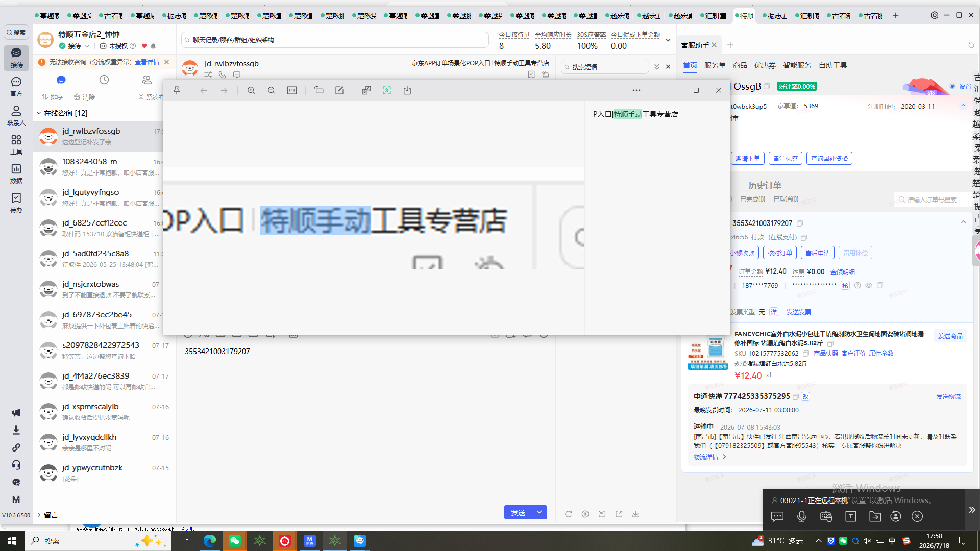Open 待办 to-do list in sidebar
The image size is (980, 551).
click(x=16, y=203)
